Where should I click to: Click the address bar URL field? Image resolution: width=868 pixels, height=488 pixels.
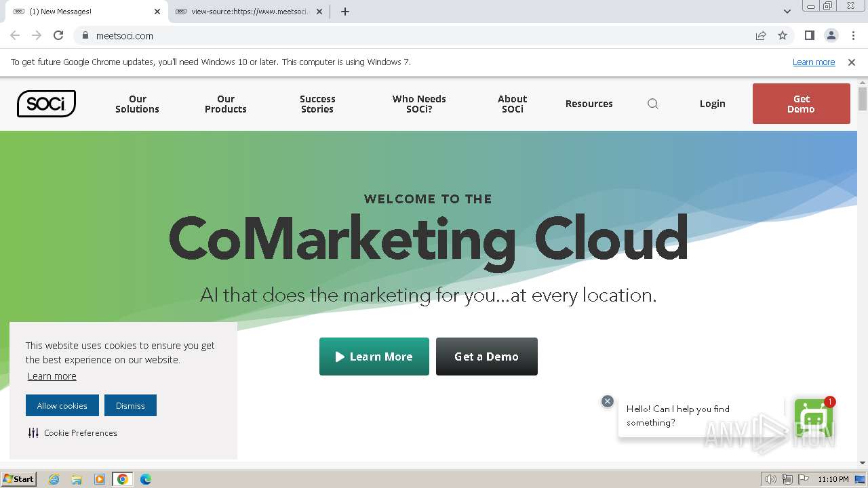tap(407, 36)
